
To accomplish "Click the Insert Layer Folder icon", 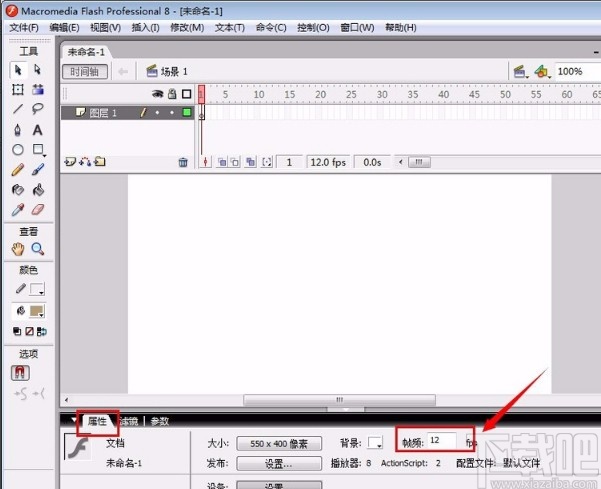I will point(100,162).
